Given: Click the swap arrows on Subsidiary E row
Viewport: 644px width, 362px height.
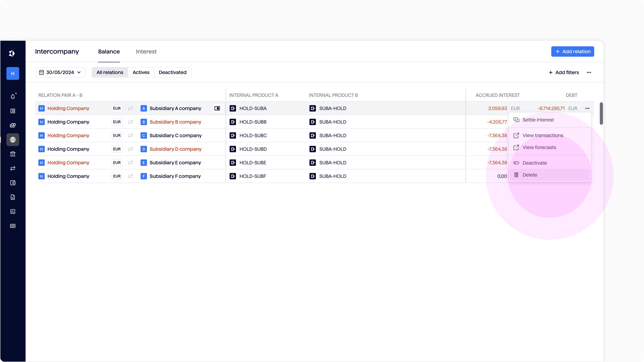Looking at the screenshot, I should click(x=130, y=163).
